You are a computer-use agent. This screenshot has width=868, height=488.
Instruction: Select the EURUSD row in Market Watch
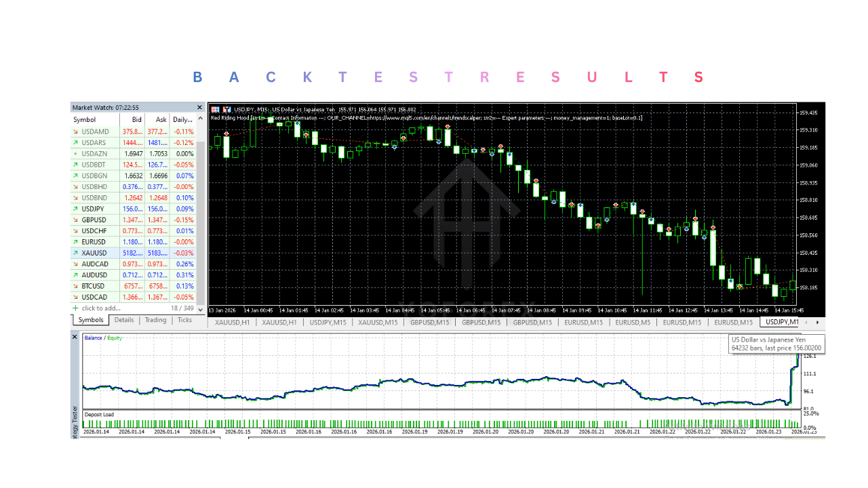coord(94,242)
